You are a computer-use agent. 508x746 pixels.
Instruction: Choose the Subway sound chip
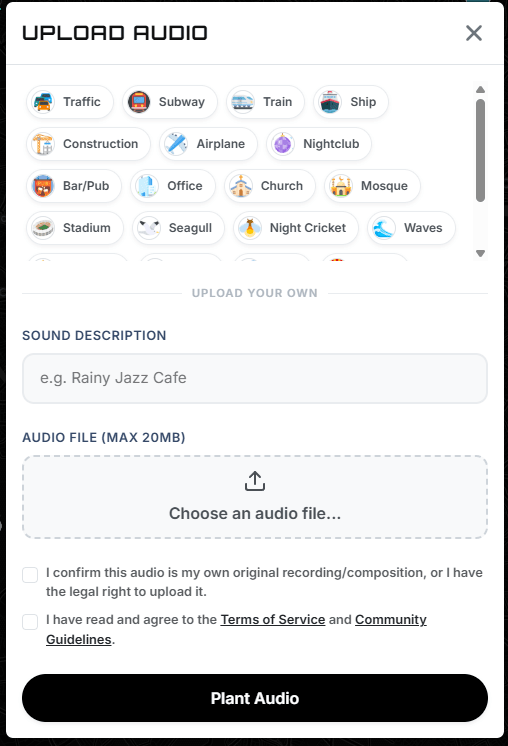coord(170,102)
